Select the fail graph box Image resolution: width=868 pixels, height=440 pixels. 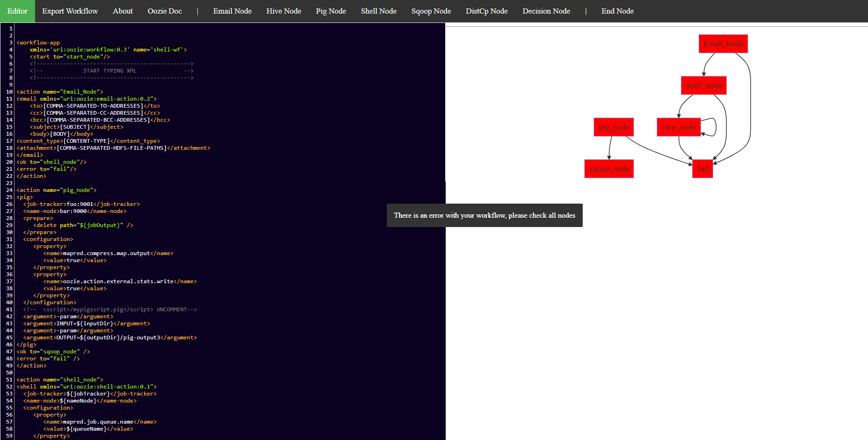(702, 169)
